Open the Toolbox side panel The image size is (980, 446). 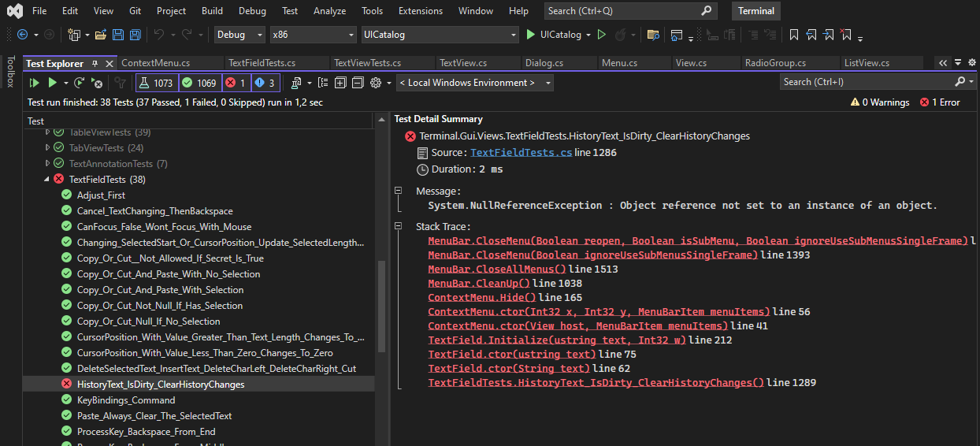pos(11,71)
